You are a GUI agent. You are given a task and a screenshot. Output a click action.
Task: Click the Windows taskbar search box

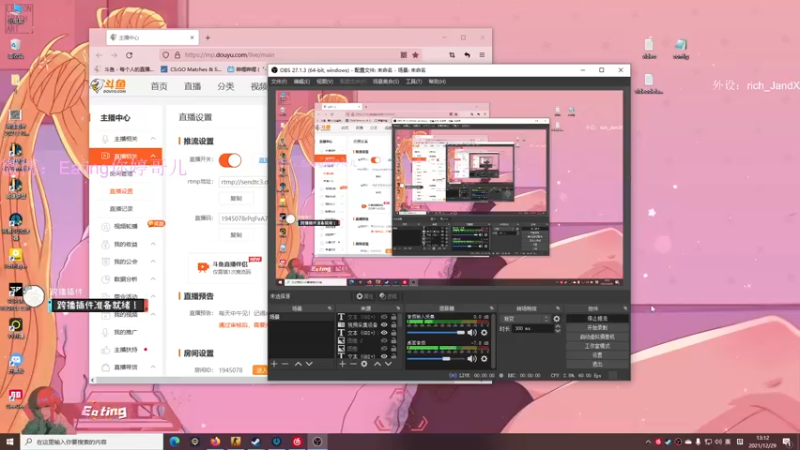[92, 441]
